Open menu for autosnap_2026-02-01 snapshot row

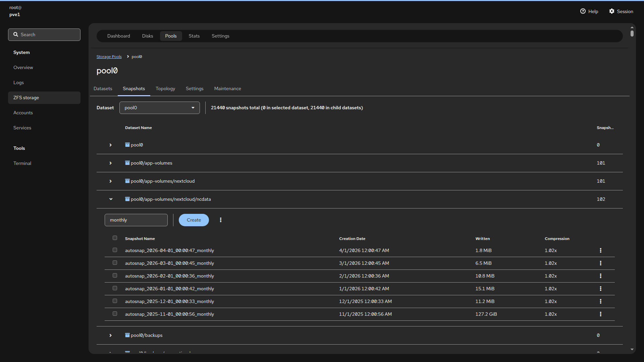[600, 276]
